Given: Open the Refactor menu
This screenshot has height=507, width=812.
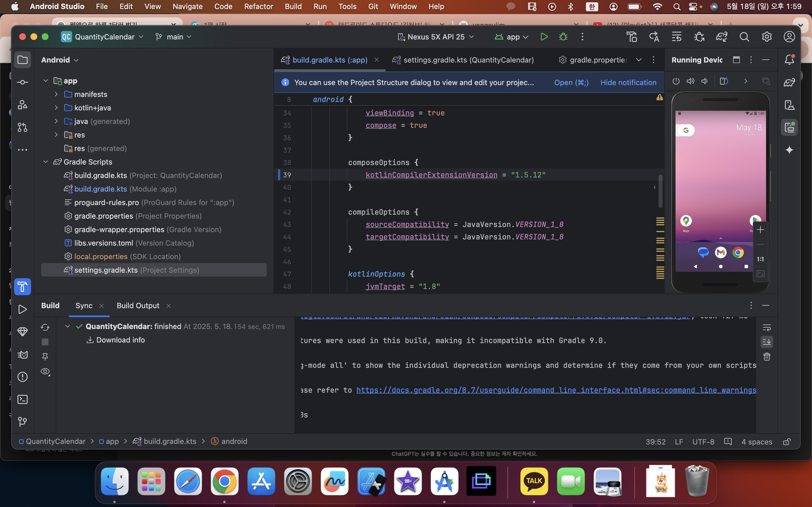Looking at the screenshot, I should [258, 6].
